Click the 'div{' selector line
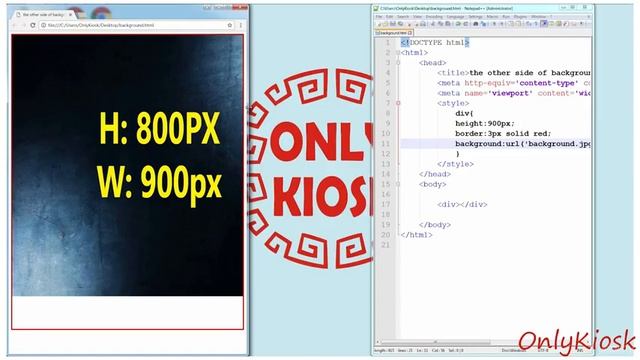This screenshot has height=360, width=640. point(464,113)
